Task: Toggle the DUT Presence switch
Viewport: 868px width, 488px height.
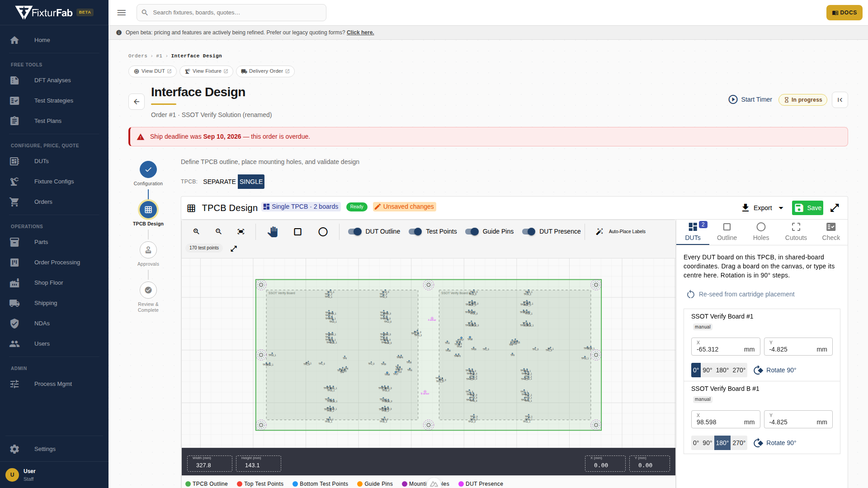Action: [528, 232]
